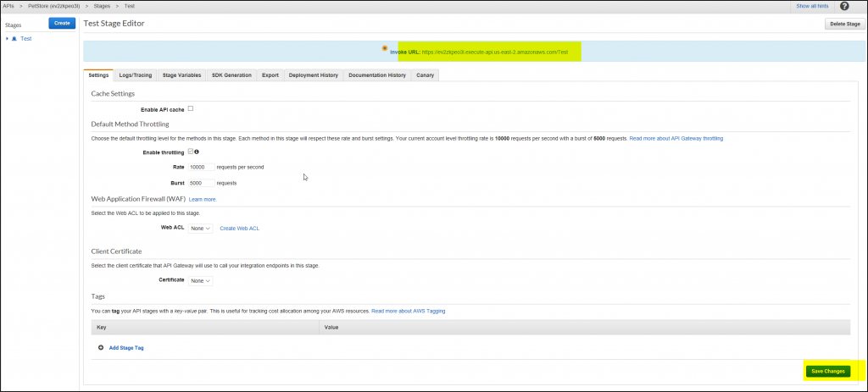Click the info icon next to Enable throttling
Screen dimensions: 868x392
[x=197, y=152]
